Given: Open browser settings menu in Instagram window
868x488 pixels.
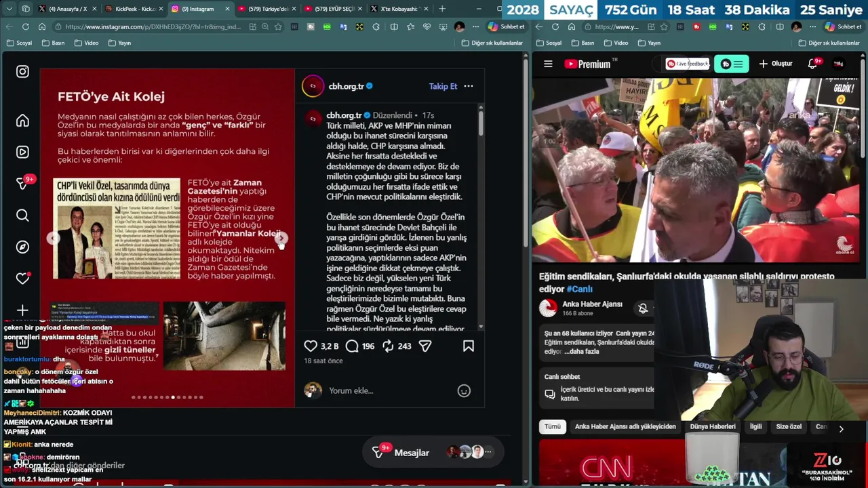Looking at the screenshot, I should (475, 26).
